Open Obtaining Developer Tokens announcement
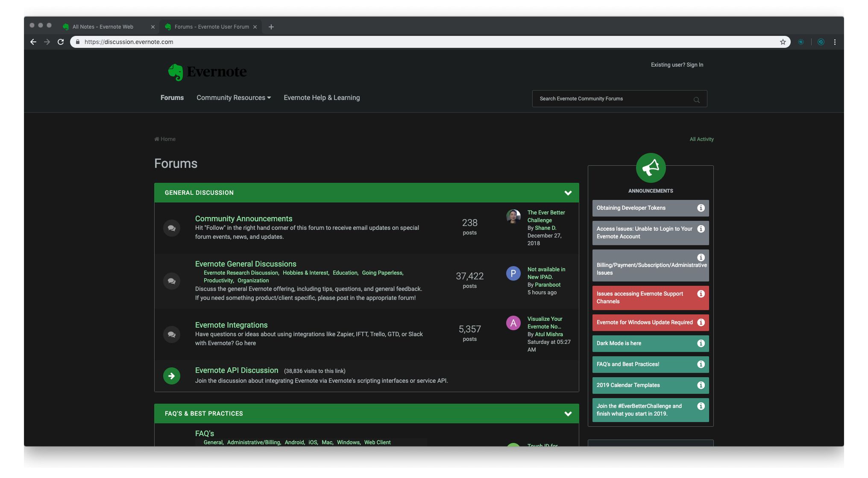Screen dimensions: 868x478 click(x=651, y=208)
